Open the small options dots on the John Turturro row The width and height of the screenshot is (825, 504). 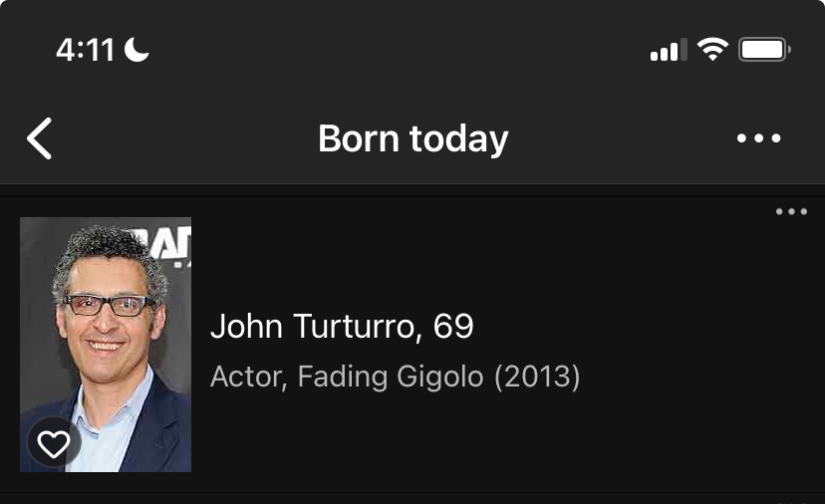(x=791, y=211)
